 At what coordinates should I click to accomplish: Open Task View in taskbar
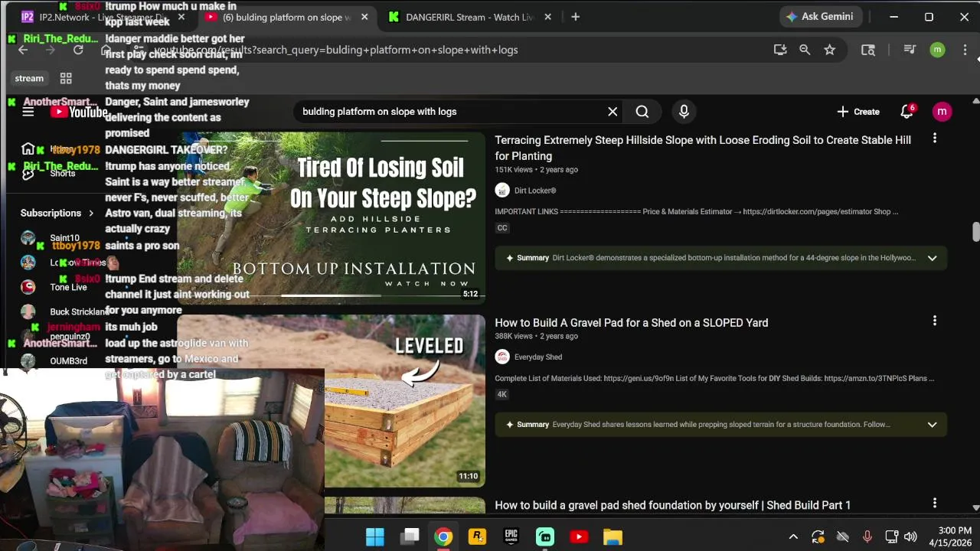[x=410, y=536]
